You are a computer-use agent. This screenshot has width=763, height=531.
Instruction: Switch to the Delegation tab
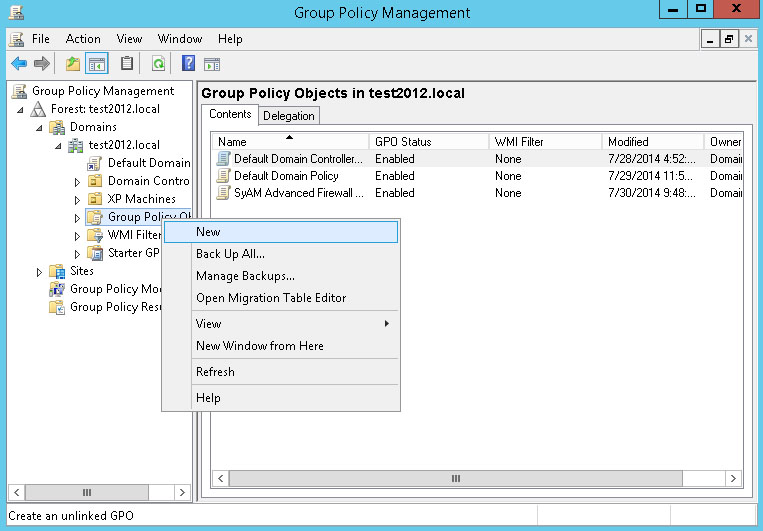point(289,115)
